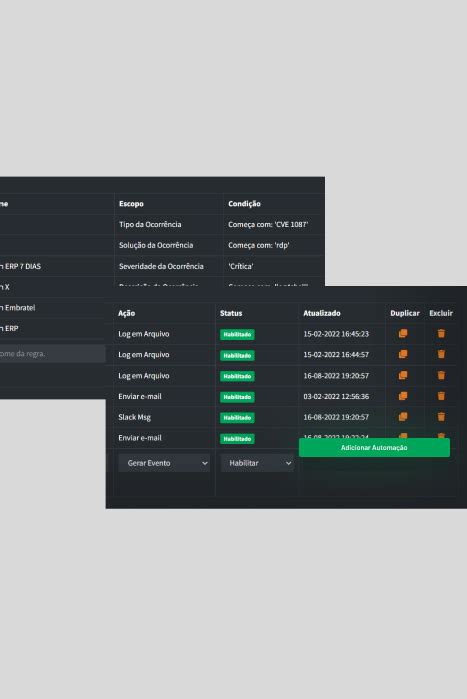Toggle Habilitado status of Slack Msg rule
The image size is (467, 699).
click(237, 418)
